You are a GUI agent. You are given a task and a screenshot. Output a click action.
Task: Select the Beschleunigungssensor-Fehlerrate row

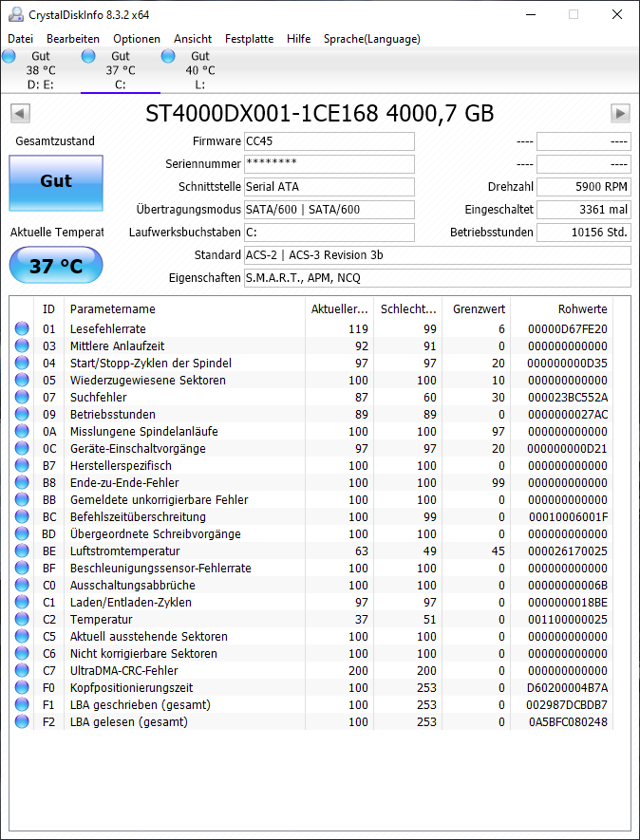point(311,569)
